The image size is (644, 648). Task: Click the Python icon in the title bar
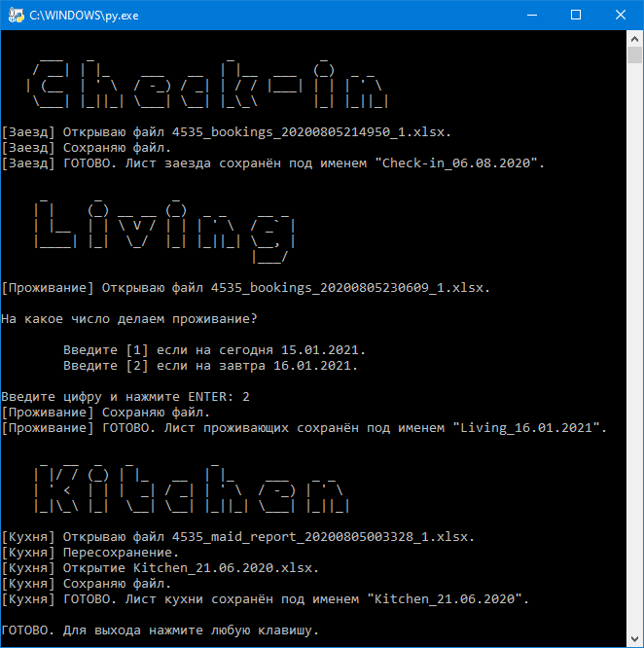coord(17,16)
